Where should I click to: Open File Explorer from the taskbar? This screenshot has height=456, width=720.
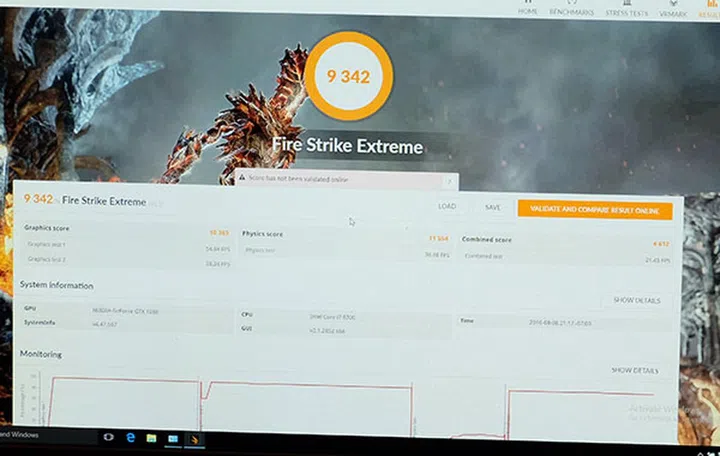point(151,438)
